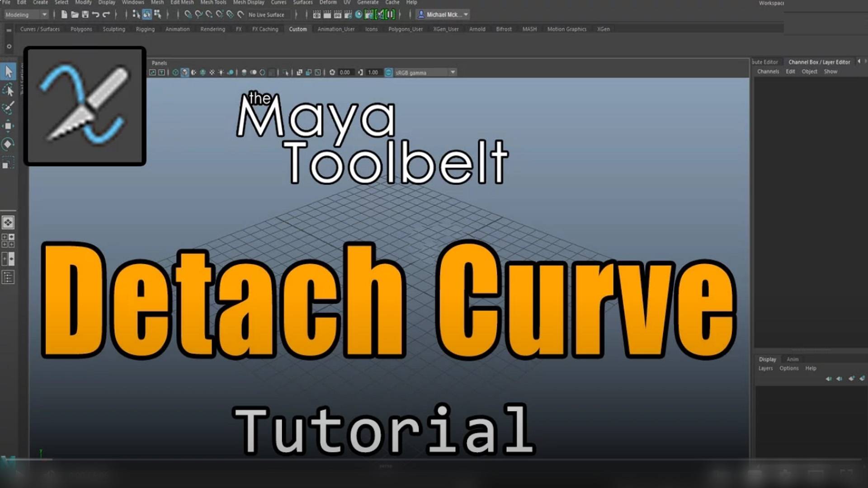Toggle Snap to view planes magnet
The height and width of the screenshot is (488, 868).
point(230,14)
